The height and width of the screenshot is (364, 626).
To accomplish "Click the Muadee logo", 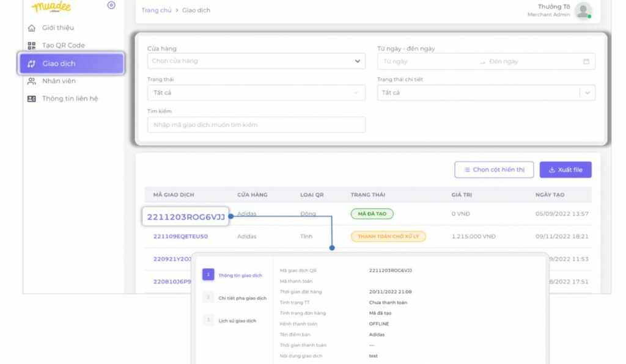I will tap(51, 7).
